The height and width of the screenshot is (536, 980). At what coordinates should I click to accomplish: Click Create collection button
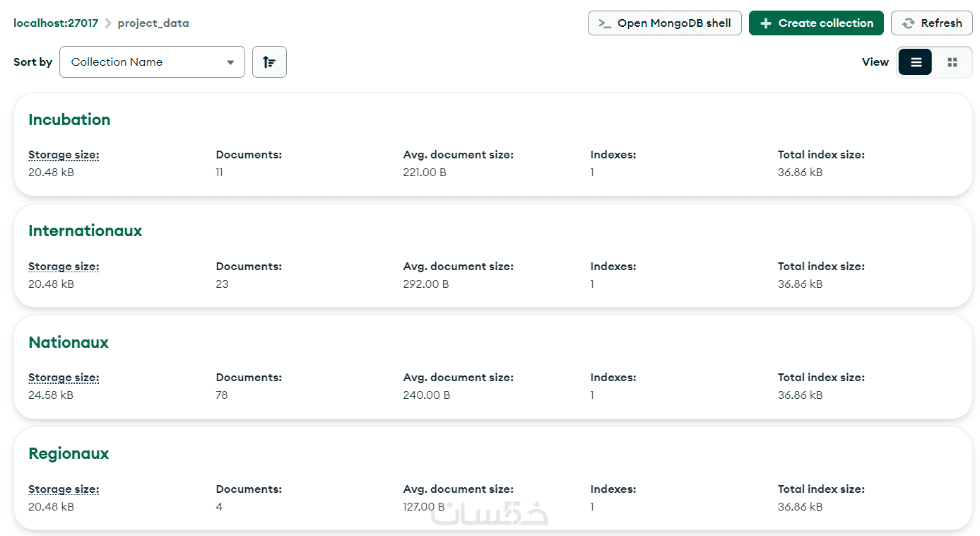pos(816,23)
